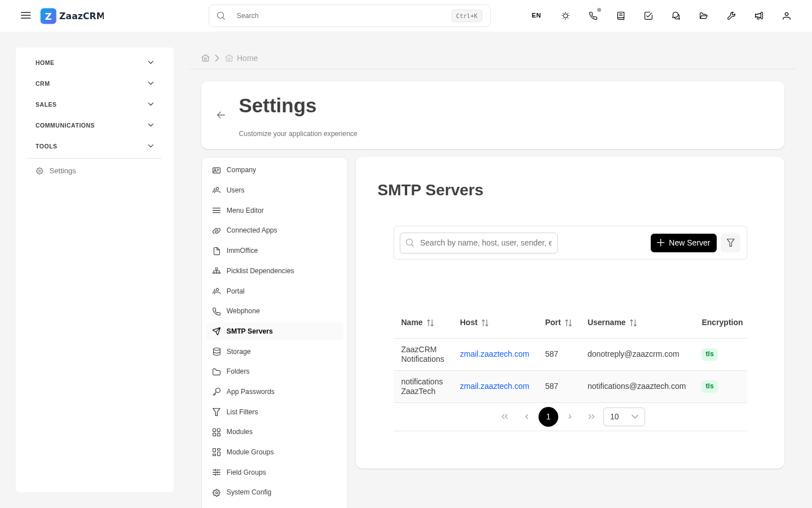Open the wrench tools icon in top bar
Screen dimensions: 812x508
pyautogui.click(x=731, y=16)
